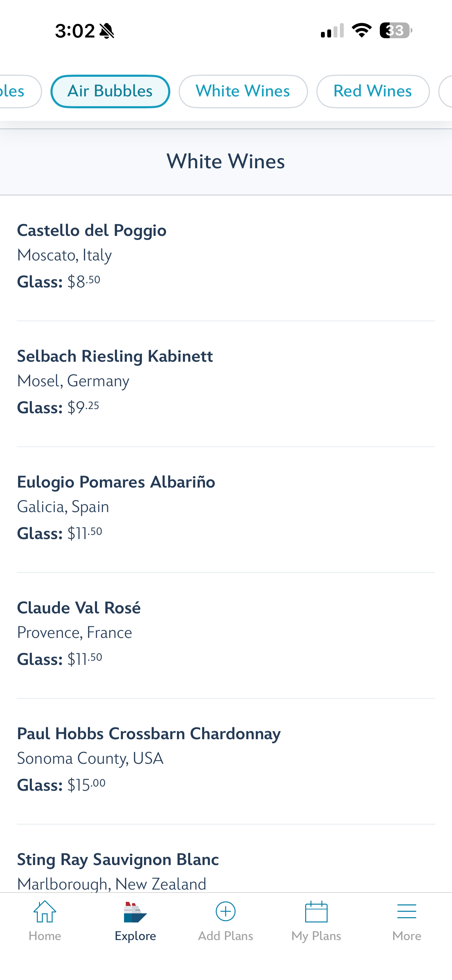The width and height of the screenshot is (452, 980).
Task: Tap the White Wines section header
Action: point(226,161)
